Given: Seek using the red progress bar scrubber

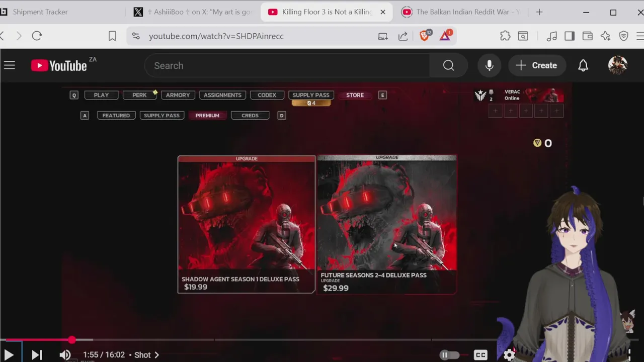Looking at the screenshot, I should tap(72, 340).
